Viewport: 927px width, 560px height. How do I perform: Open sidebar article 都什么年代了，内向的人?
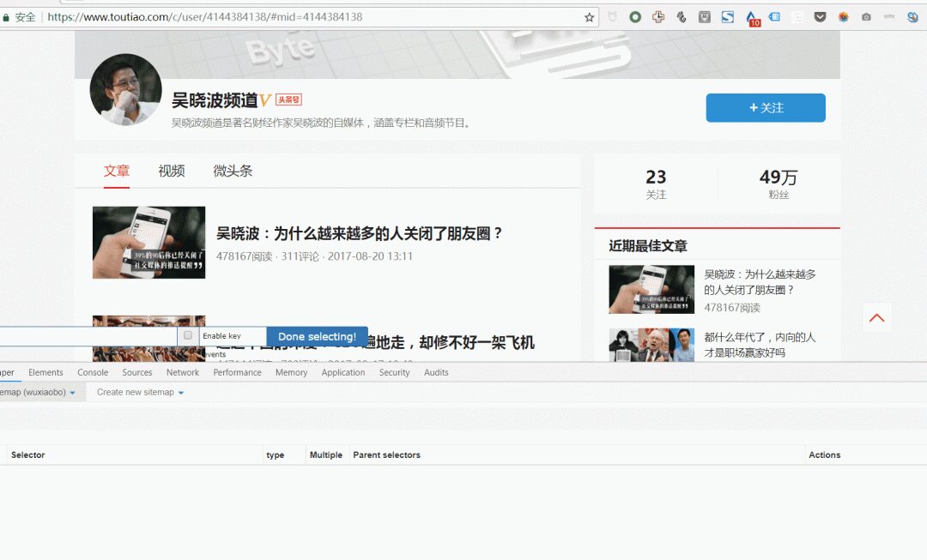760,345
